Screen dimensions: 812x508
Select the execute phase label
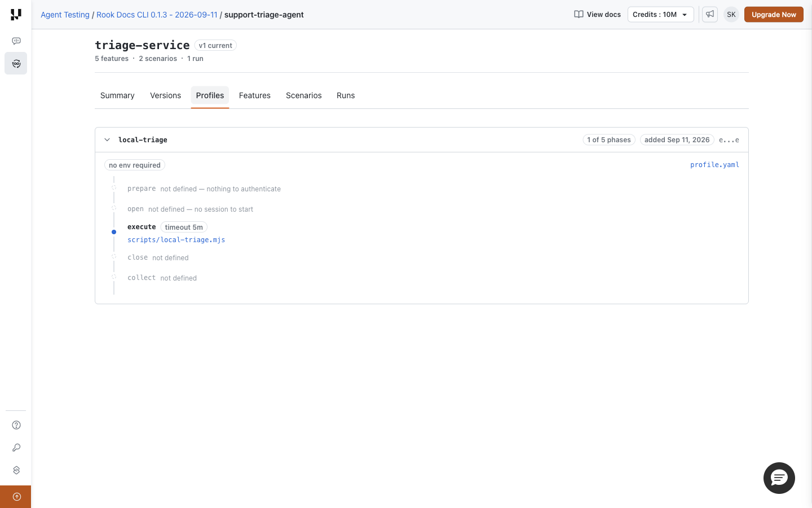[142, 227]
